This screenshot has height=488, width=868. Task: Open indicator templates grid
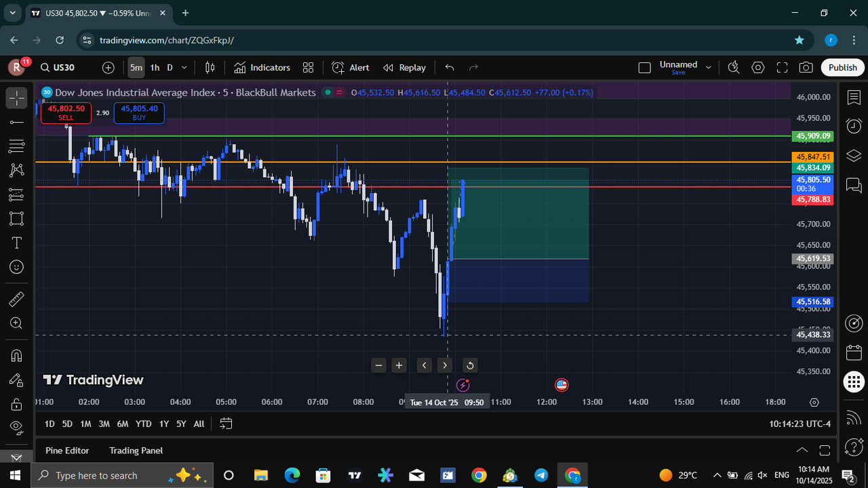point(308,68)
